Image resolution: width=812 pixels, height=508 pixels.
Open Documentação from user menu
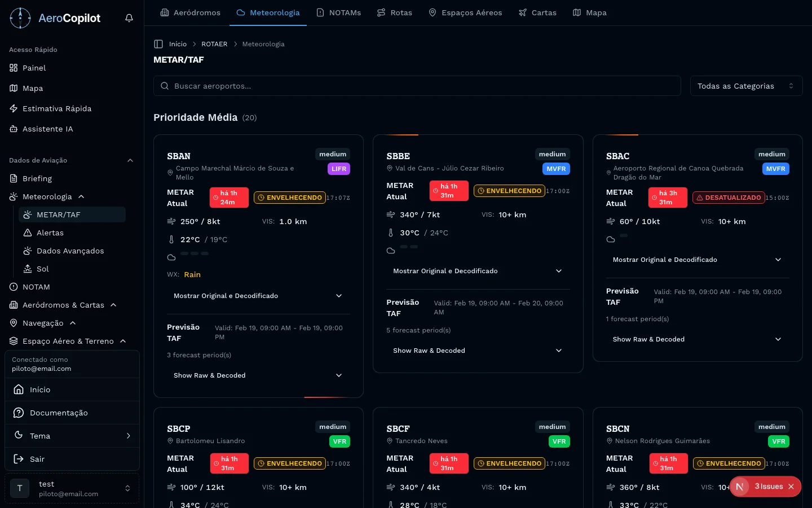59,413
